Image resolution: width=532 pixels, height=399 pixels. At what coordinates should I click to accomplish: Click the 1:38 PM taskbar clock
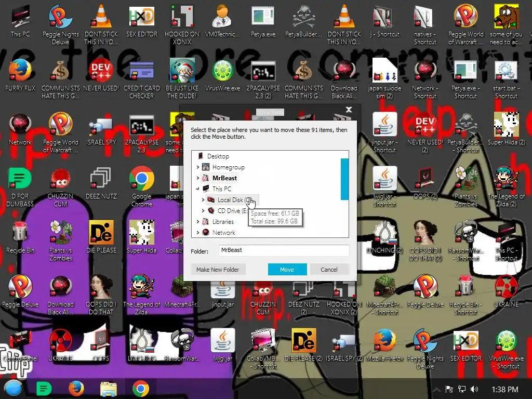click(505, 390)
